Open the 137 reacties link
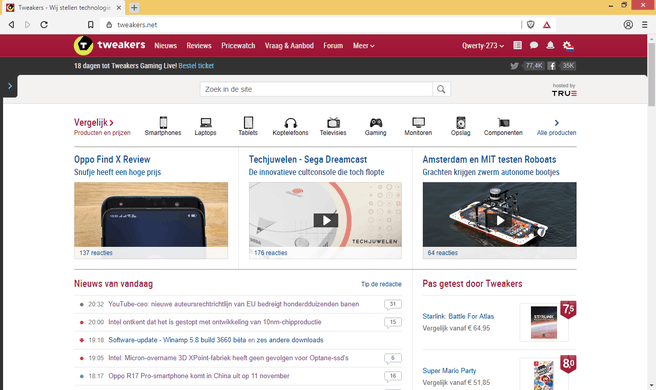 96,253
